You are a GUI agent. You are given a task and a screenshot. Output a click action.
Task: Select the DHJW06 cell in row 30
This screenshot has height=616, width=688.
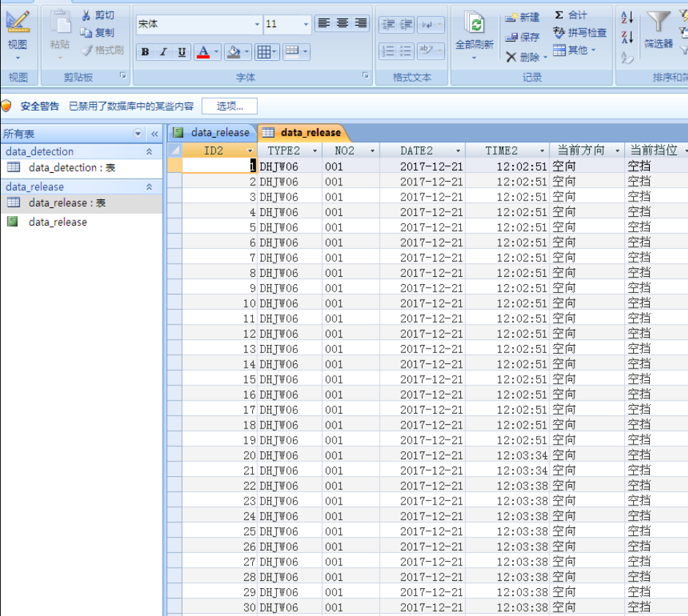coord(289,607)
